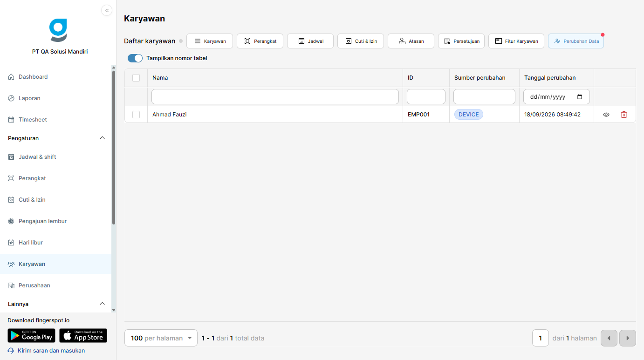Check the select-all checkbox in table header

click(x=136, y=78)
